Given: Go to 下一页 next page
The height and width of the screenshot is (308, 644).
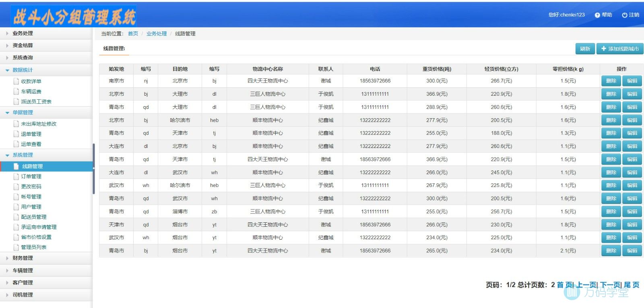Looking at the screenshot, I should (611, 285).
